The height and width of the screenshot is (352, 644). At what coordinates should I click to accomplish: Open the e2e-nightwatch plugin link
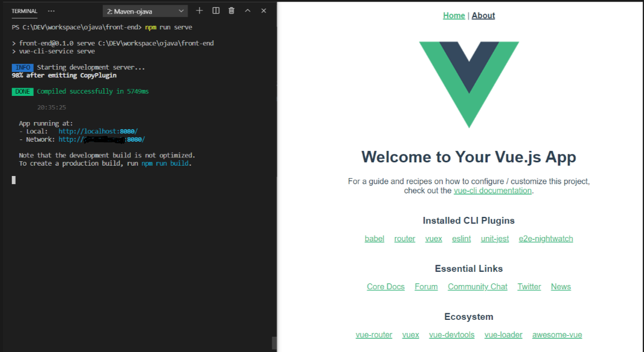tap(546, 239)
